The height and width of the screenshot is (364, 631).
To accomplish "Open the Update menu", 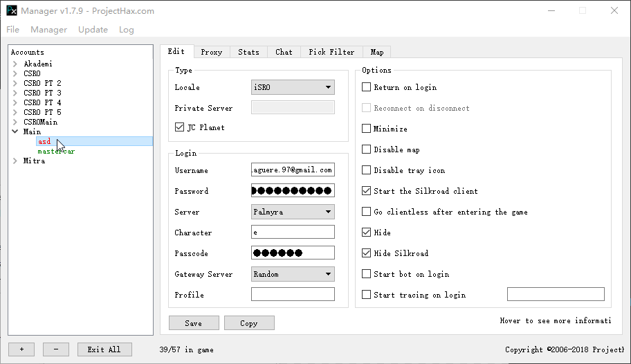I will point(93,30).
